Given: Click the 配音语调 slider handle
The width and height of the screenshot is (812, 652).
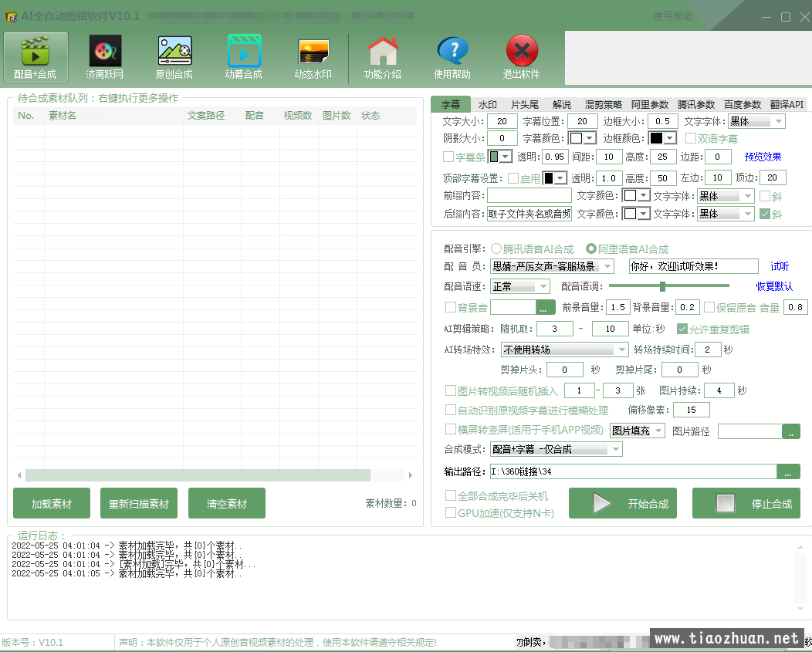Looking at the screenshot, I should point(662,285).
